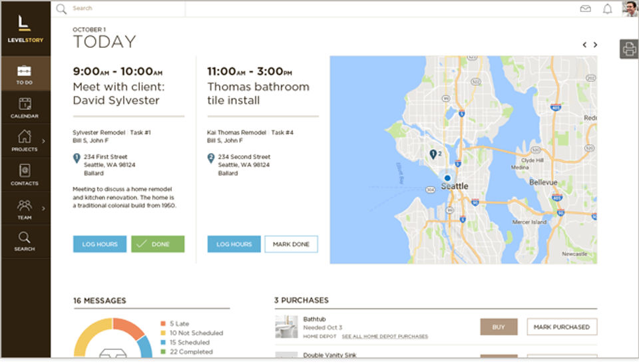Click 'Meet with client: David Sylvester' title
Viewport: 639px width, 364px height.
118,93
